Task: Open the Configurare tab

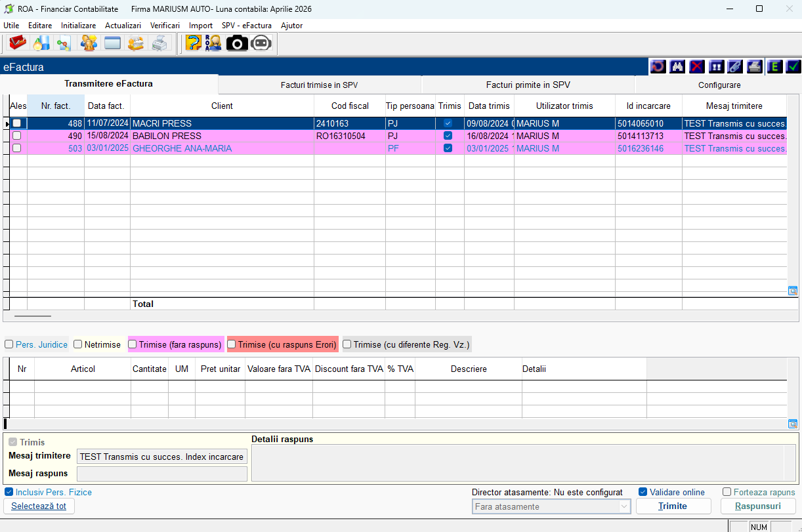Action: (719, 85)
